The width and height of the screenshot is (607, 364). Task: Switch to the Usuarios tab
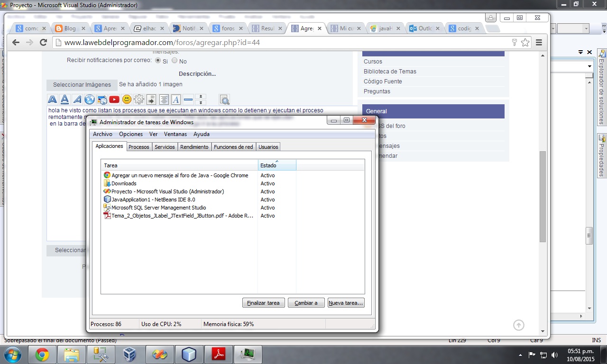pos(268,147)
